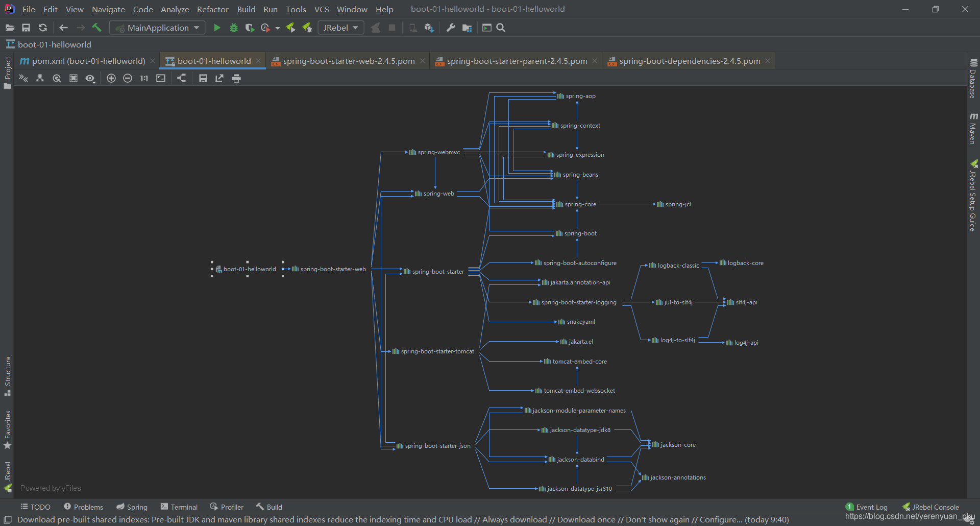Expand the profiler run options arrow
Image resolution: width=980 pixels, height=526 pixels.
[x=278, y=28]
